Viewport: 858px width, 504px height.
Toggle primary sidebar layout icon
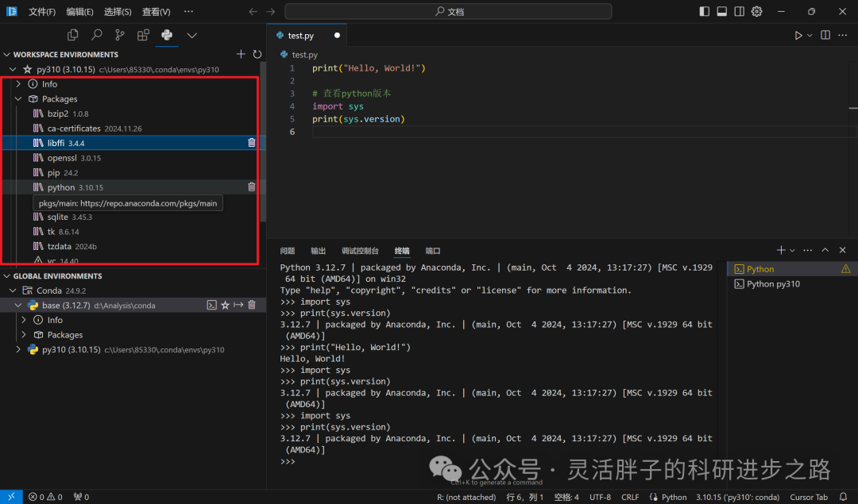pos(704,11)
